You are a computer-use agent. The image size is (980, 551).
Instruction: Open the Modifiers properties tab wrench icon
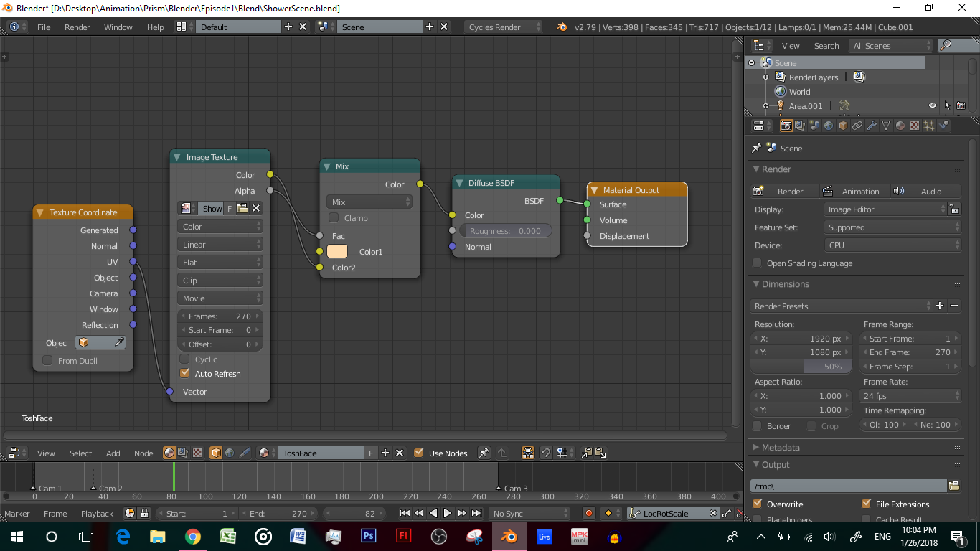pyautogui.click(x=872, y=126)
